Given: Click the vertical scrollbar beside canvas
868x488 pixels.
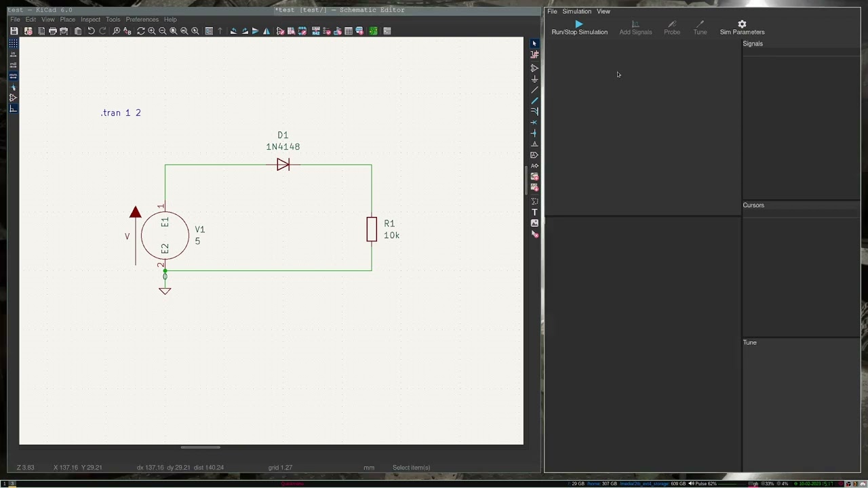Looking at the screenshot, I should (526, 180).
